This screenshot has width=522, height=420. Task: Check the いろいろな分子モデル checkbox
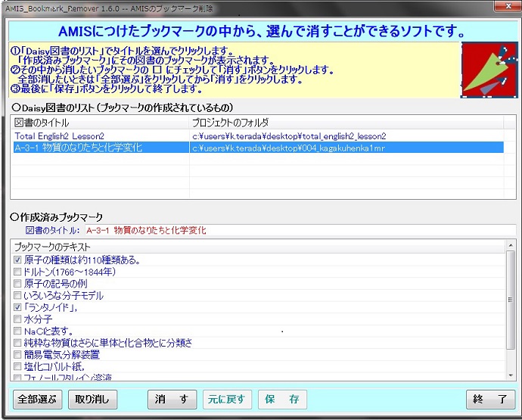point(17,295)
